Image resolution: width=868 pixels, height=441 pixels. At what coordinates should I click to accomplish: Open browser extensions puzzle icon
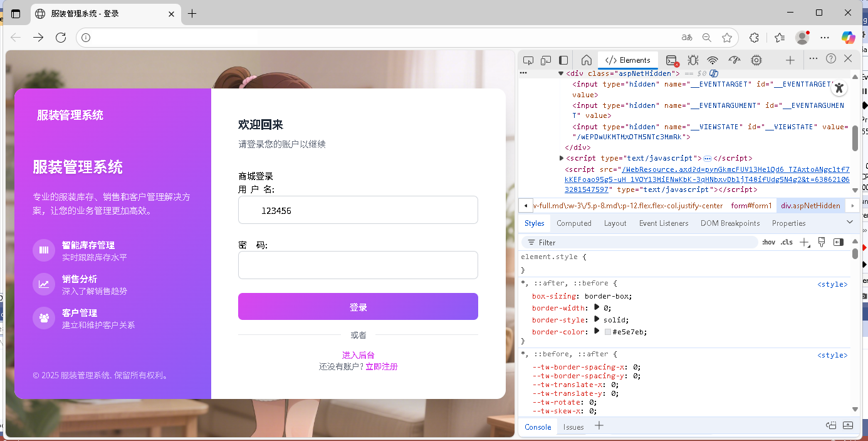[x=755, y=38]
